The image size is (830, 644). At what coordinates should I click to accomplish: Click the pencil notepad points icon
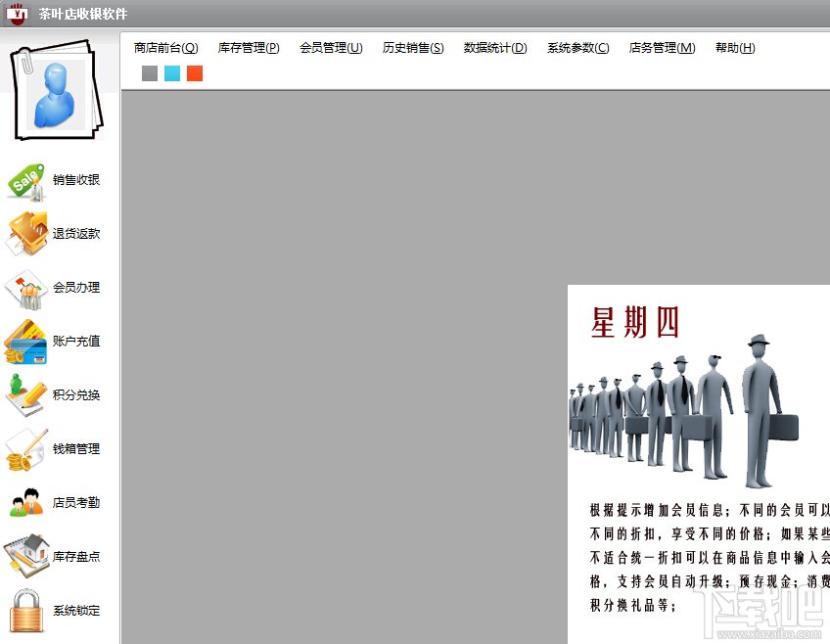pos(25,395)
